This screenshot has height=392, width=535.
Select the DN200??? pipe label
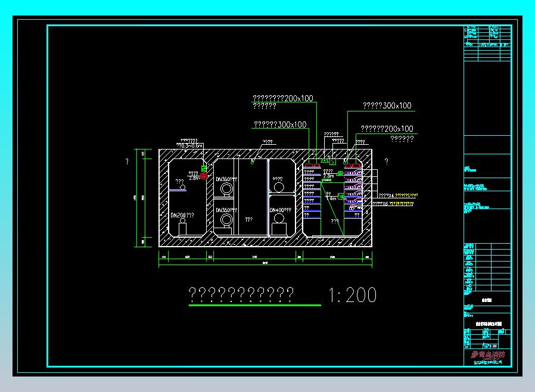point(182,215)
